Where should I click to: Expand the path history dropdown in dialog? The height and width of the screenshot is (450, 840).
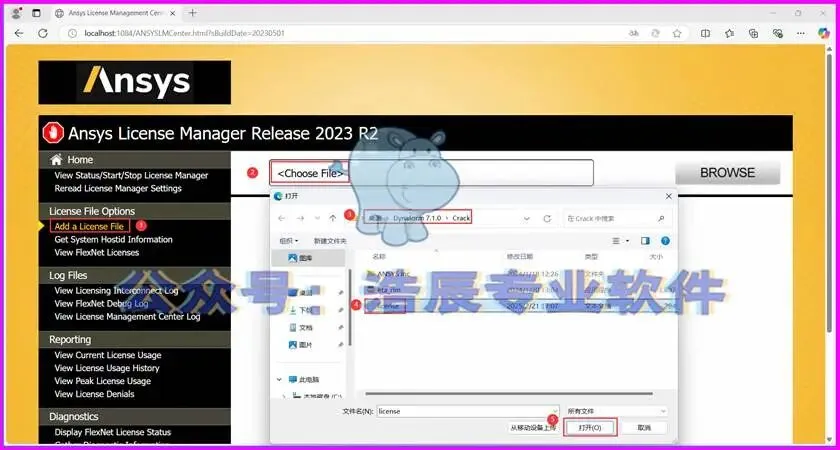[527, 219]
